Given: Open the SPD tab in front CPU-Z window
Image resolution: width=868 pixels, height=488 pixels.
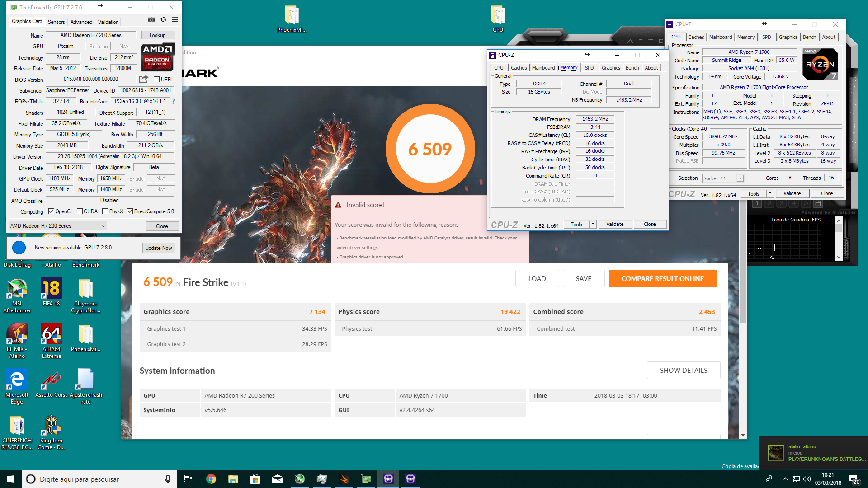Looking at the screenshot, I should pyautogui.click(x=589, y=68).
